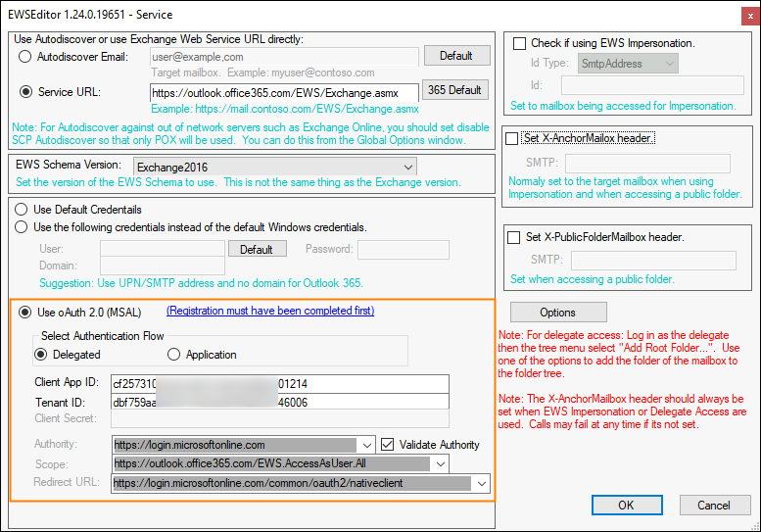Open 'Registration must have been completed first' link
761x532 pixels.
click(x=270, y=311)
